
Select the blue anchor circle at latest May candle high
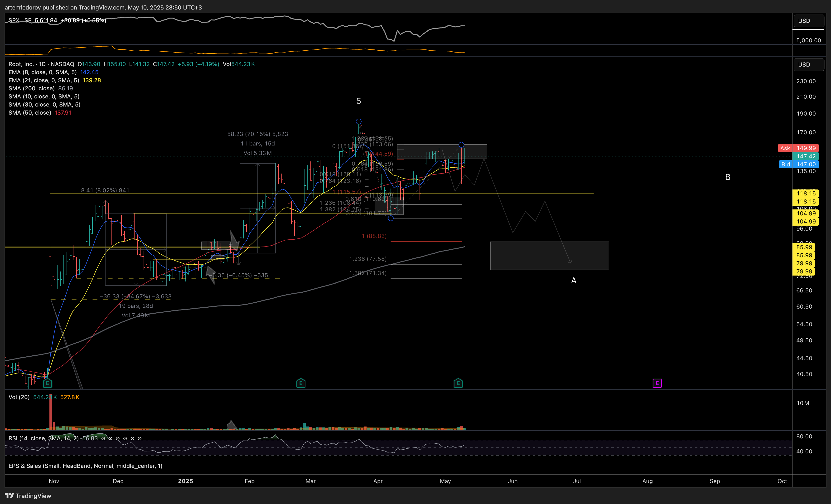461,145
